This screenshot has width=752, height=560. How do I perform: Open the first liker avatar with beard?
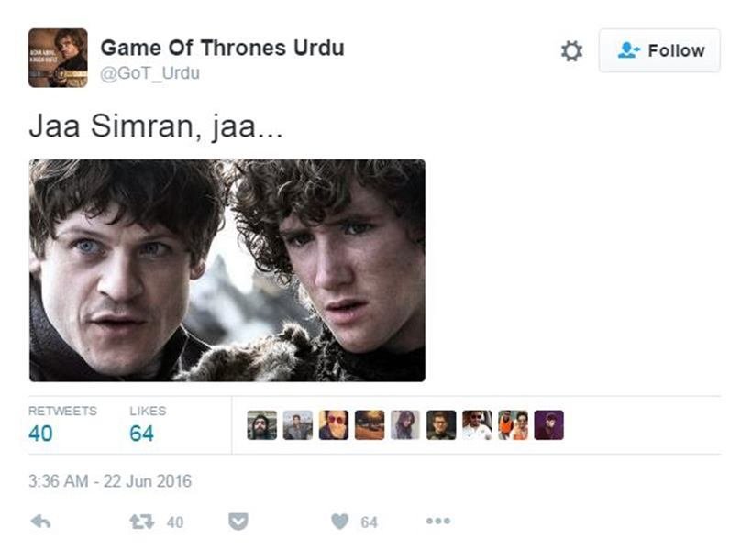[262, 424]
